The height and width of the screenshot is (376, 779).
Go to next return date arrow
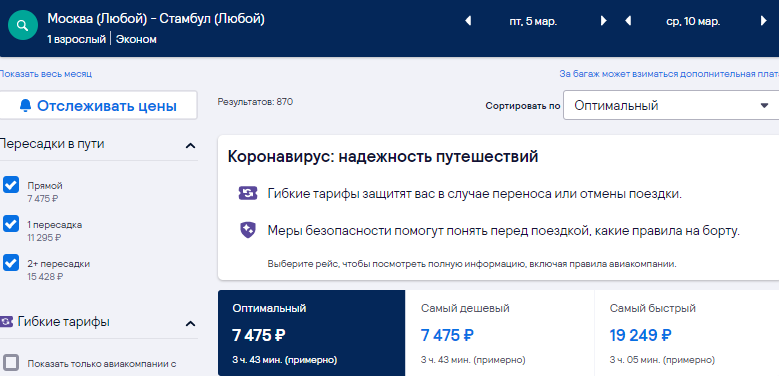[764, 21]
